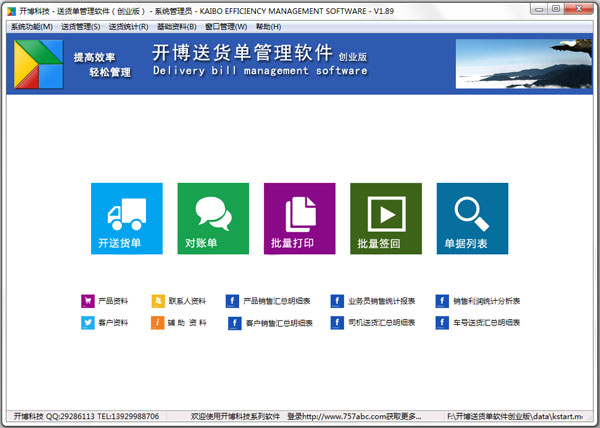Open the 开送货单 truck tile
The width and height of the screenshot is (600, 428).
tap(126, 218)
